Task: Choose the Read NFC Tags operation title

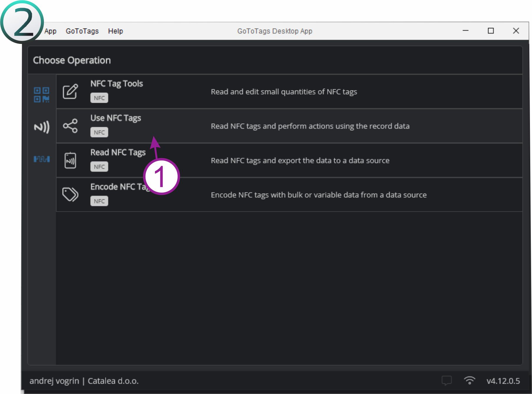Action: (118, 153)
